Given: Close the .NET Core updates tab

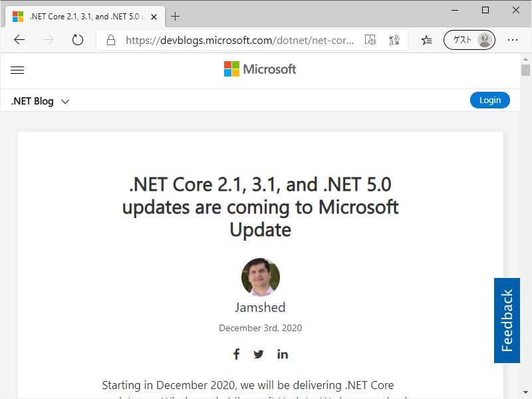Looking at the screenshot, I should [154, 17].
